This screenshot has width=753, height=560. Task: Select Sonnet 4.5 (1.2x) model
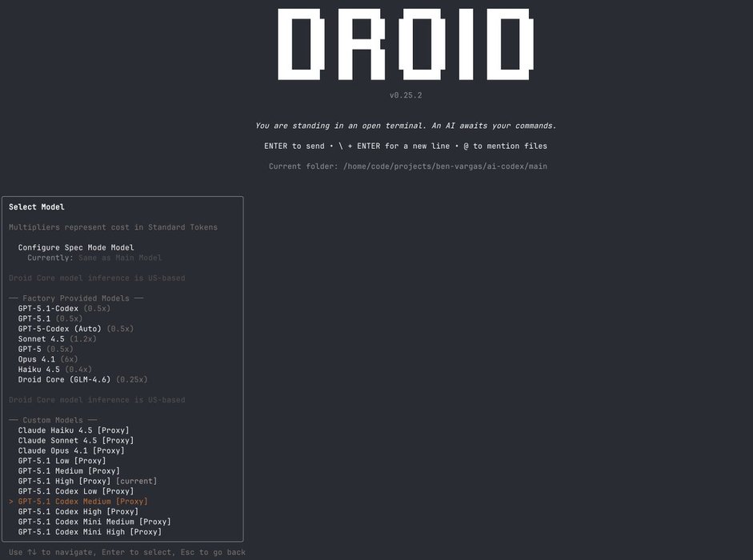[x=57, y=338]
